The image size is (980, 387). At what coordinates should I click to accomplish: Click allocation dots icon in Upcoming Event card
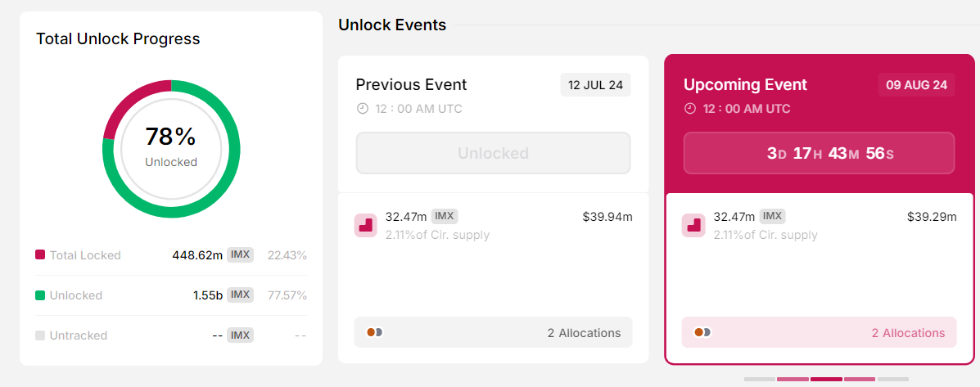702,332
